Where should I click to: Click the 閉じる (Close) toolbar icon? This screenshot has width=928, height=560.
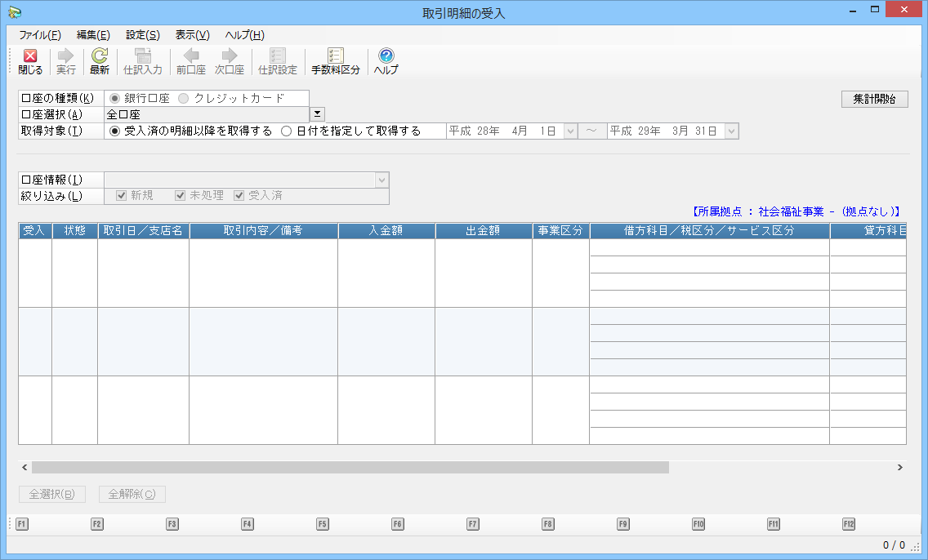click(30, 61)
